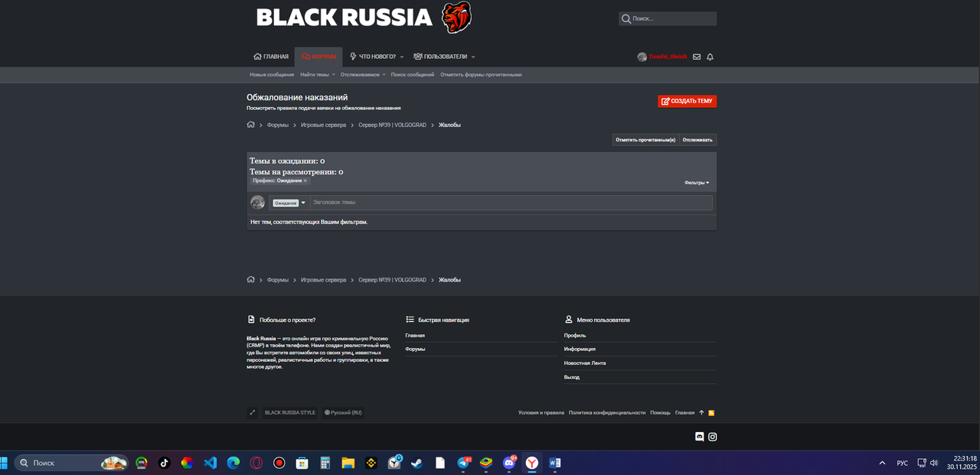Open the alerts bell icon
This screenshot has width=980, height=475.
710,57
